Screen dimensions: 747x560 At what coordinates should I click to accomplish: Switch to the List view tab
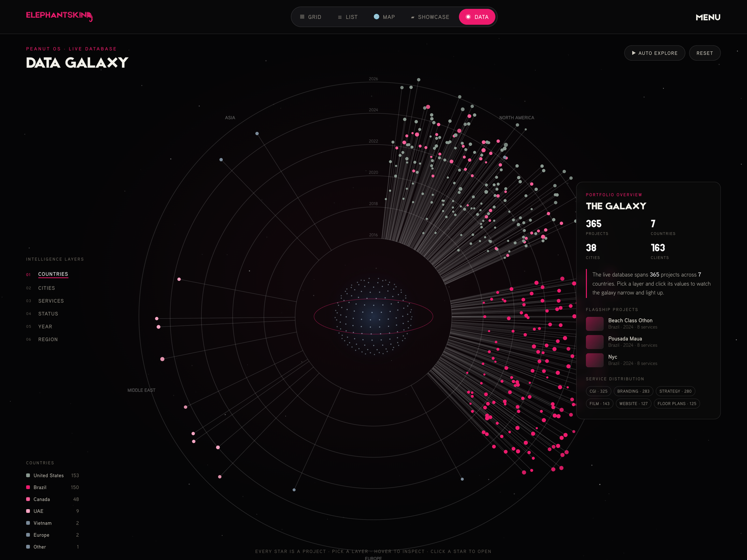348,17
